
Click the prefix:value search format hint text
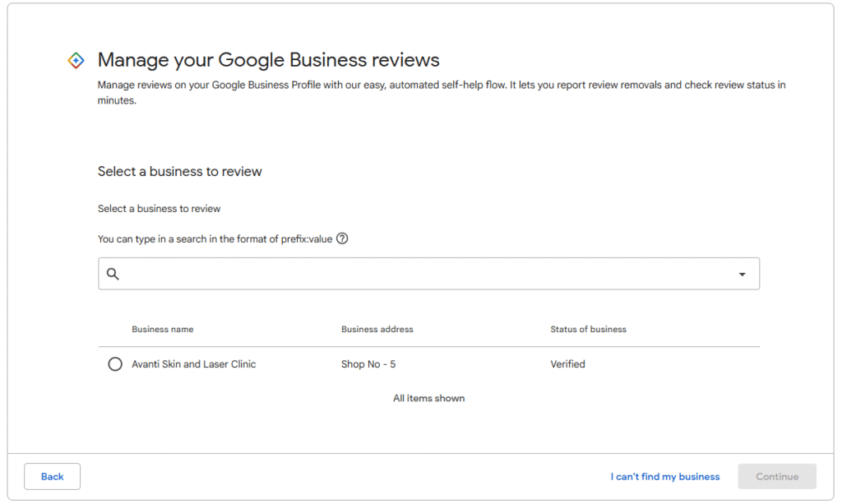pos(215,239)
